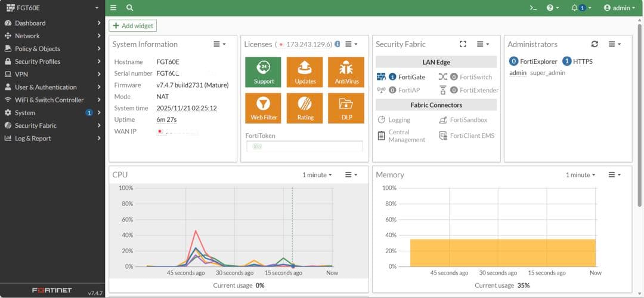Open the Licenses widget menu
The width and height of the screenshot is (644, 298).
351,44
